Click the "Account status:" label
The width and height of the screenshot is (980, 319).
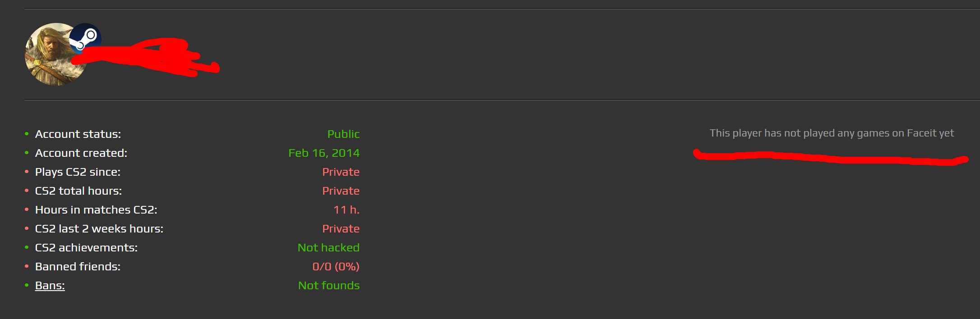[78, 134]
